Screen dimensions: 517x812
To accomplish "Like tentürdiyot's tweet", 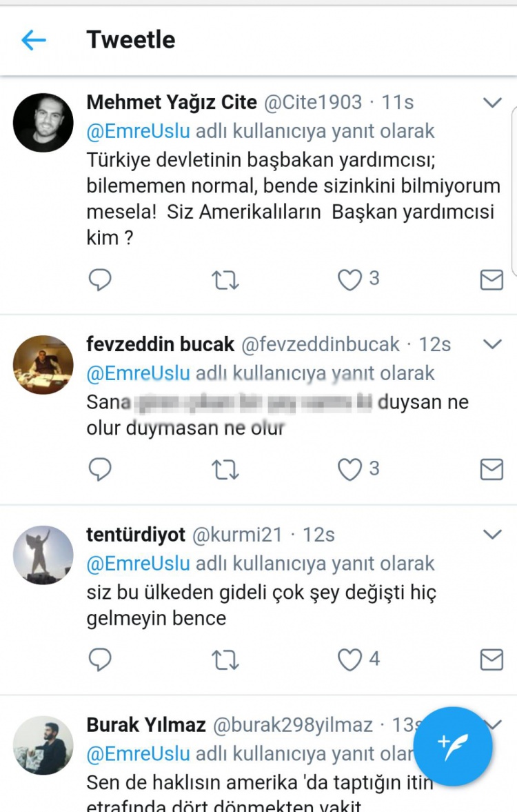I will coord(350,660).
